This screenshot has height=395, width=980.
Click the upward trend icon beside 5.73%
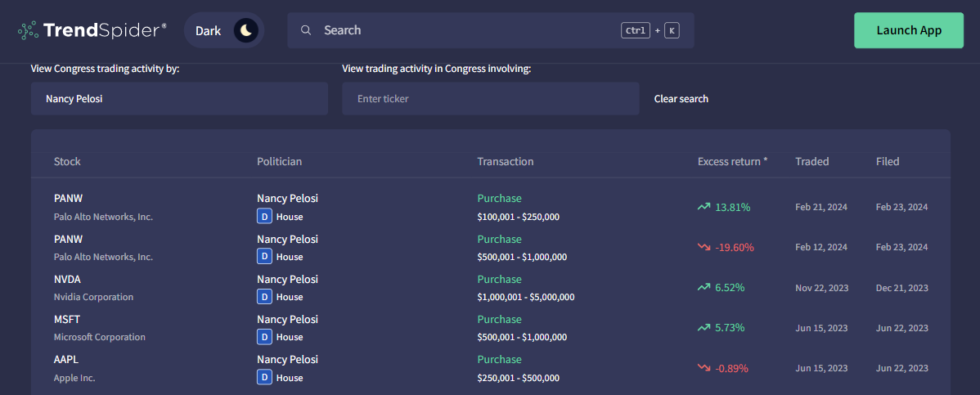pos(704,327)
